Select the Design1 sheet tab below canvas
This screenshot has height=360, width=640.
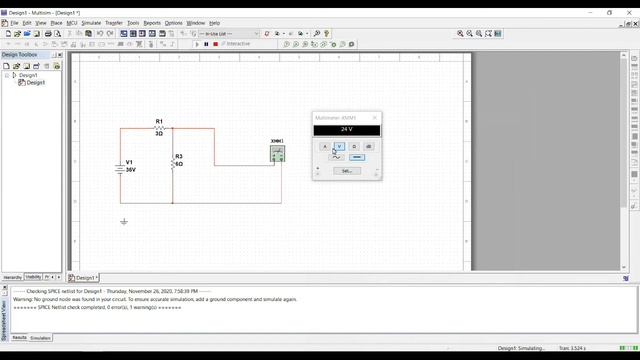pos(83,278)
